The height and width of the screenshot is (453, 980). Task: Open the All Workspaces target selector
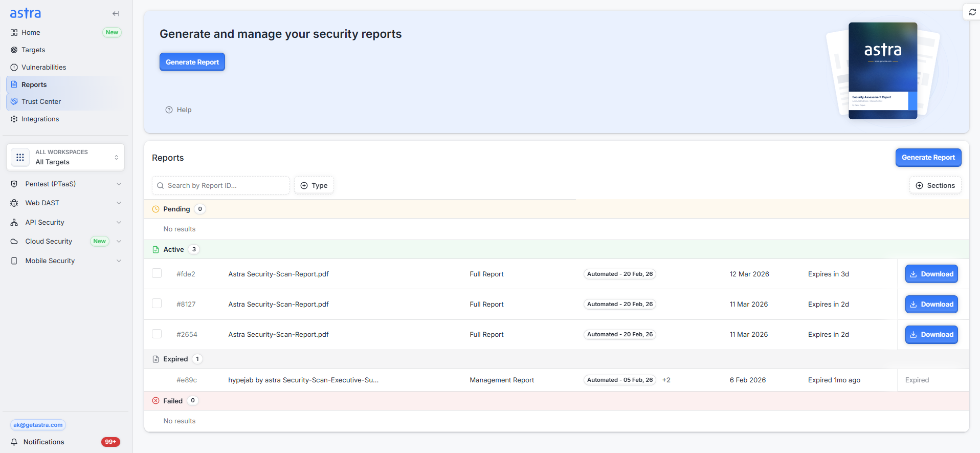(x=65, y=157)
